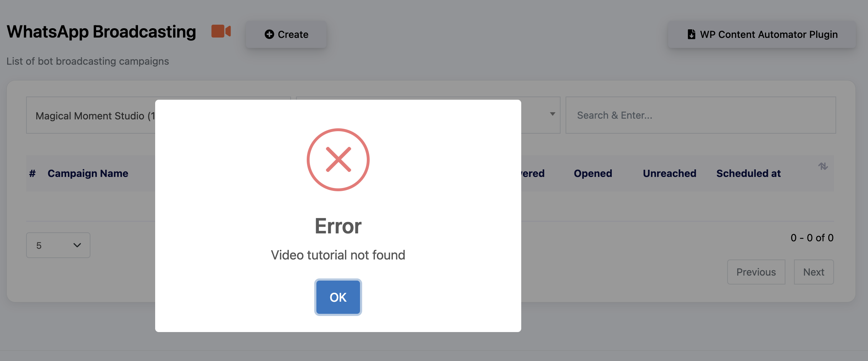Image resolution: width=868 pixels, height=361 pixels.
Task: Click the partially hidden Delivered column header
Action: pyautogui.click(x=533, y=173)
